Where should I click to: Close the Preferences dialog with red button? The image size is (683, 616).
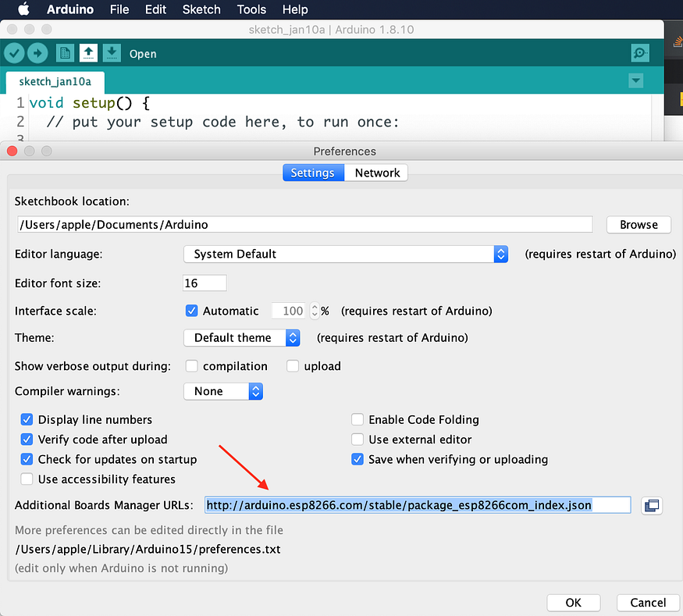(x=12, y=151)
